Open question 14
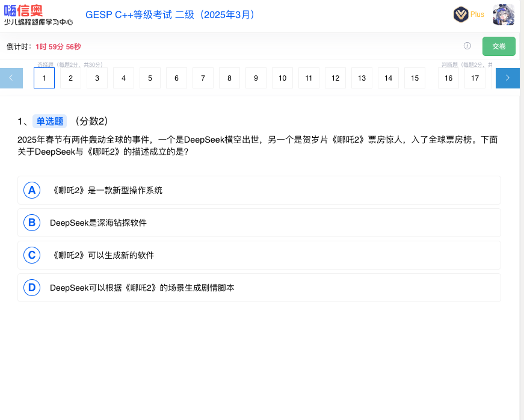 click(388, 78)
